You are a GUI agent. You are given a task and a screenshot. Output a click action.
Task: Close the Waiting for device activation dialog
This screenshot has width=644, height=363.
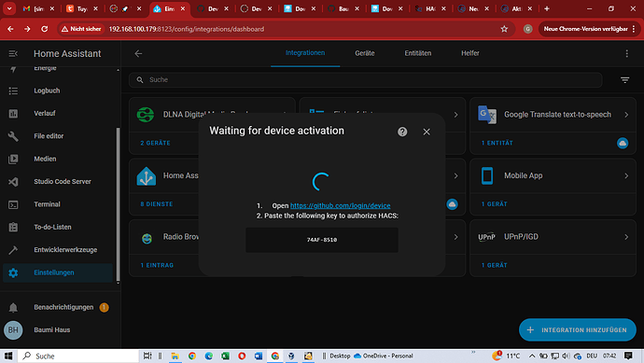(x=427, y=132)
